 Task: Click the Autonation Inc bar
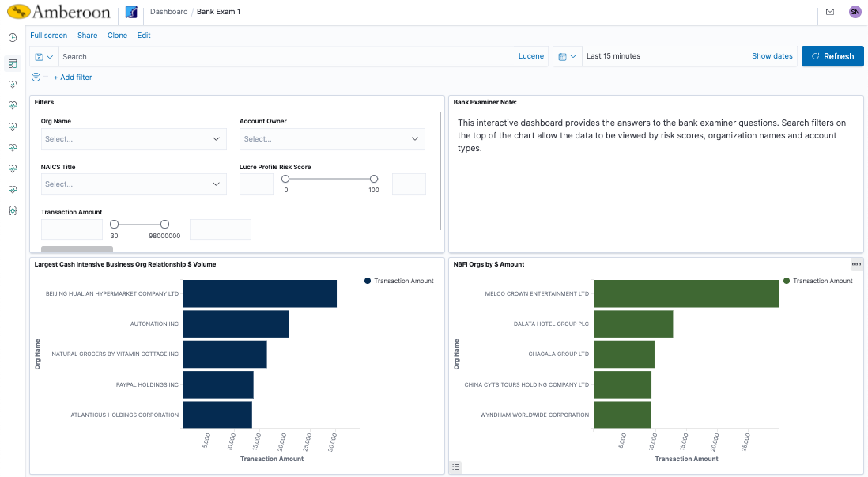236,324
